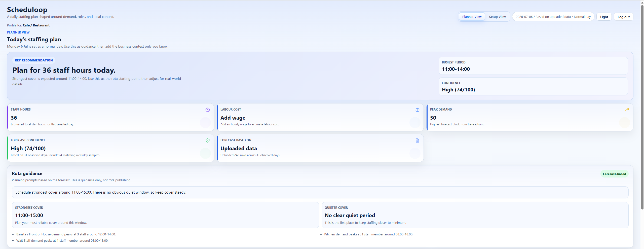This screenshot has width=644, height=249.
Task: Click the trending arrow icon in Peak Demand card
Action: [627, 110]
